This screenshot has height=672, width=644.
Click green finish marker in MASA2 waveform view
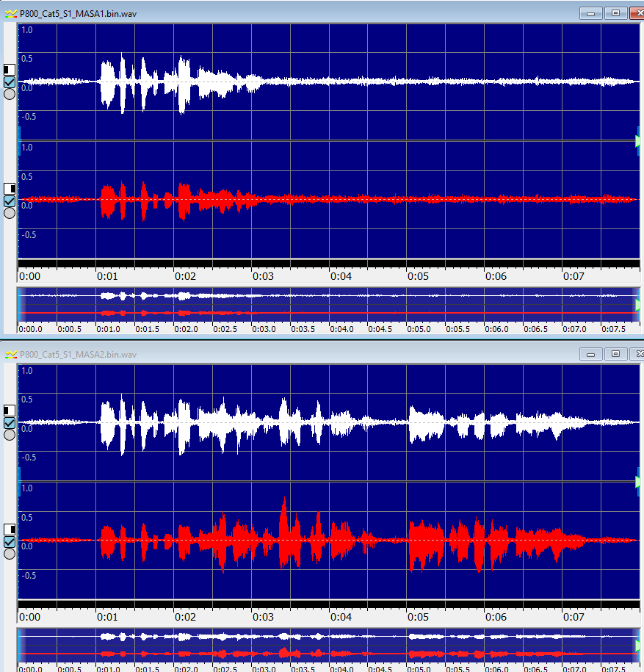pyautogui.click(x=639, y=482)
